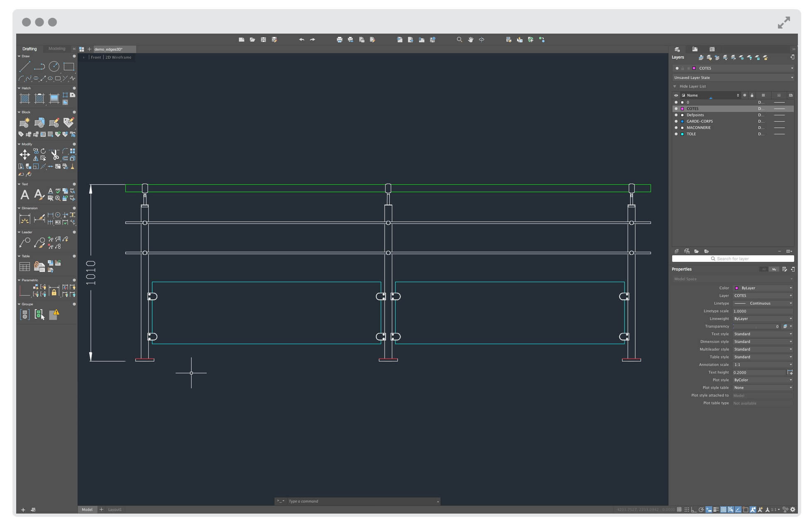Open the demo_edges3D drawing tab
812x526 pixels.
pyautogui.click(x=114, y=49)
